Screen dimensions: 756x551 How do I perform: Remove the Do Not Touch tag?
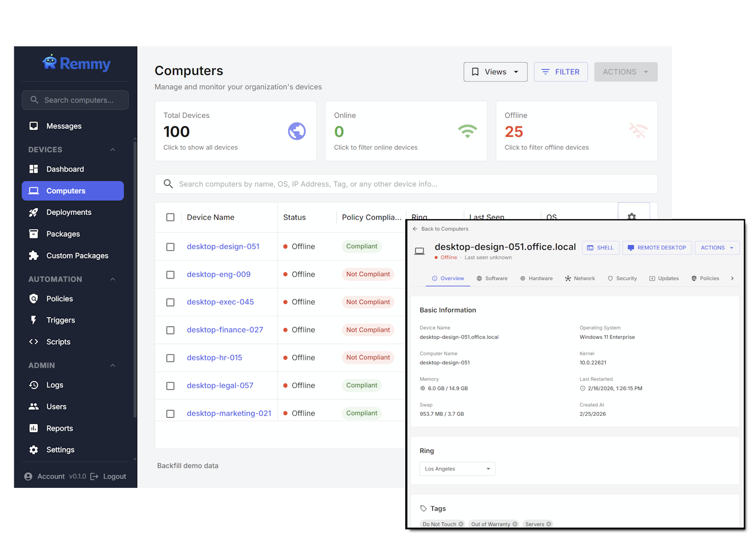pos(461,524)
